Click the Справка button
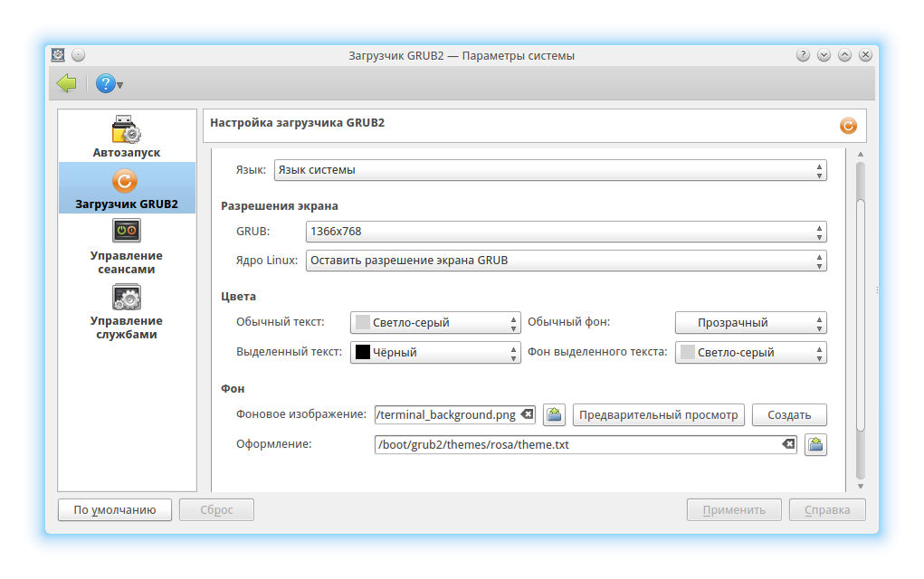 coord(827,510)
